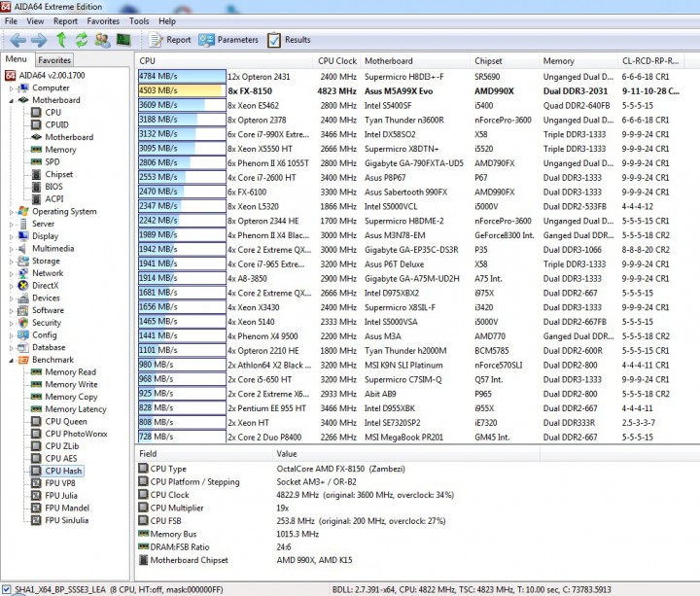
Task: Select the Chipset tree item
Action: [52, 175]
